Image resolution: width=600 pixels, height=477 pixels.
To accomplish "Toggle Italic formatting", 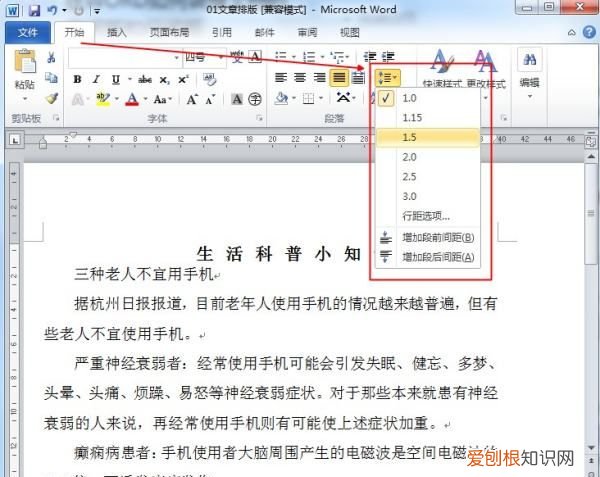I will pos(96,79).
